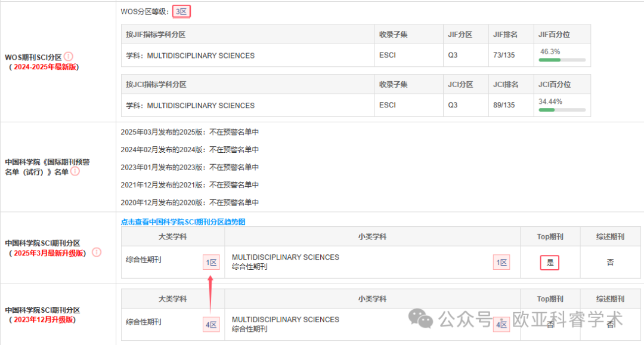
Task: Click 大类学科 header in 2023 table
Action: (x=173, y=299)
